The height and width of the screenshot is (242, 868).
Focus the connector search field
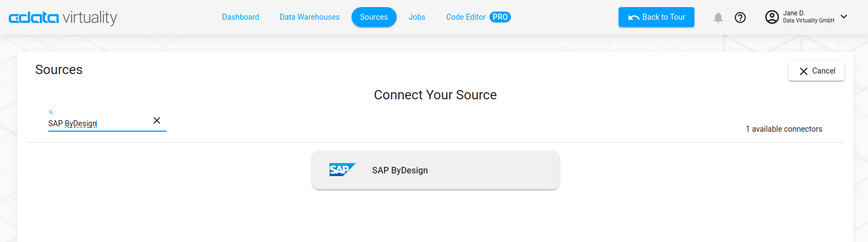[x=96, y=123]
